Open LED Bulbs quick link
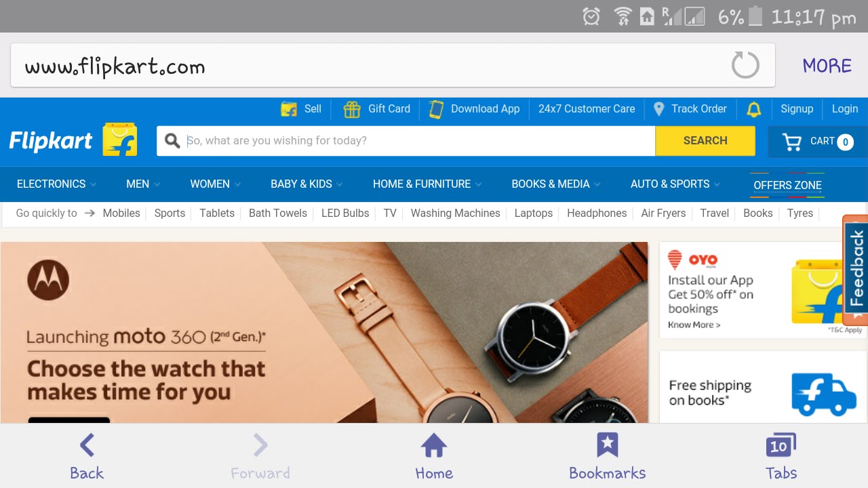This screenshot has height=488, width=868. (x=345, y=213)
